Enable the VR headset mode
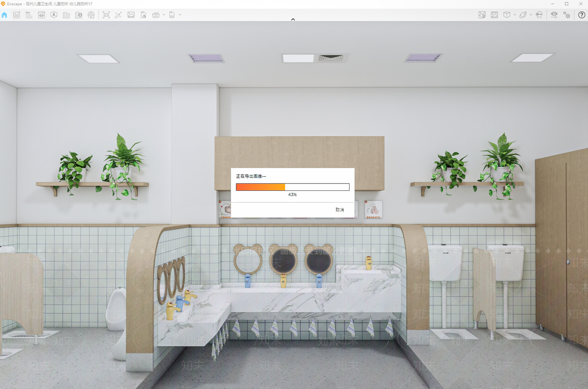The height and width of the screenshot is (389, 588). click(539, 15)
